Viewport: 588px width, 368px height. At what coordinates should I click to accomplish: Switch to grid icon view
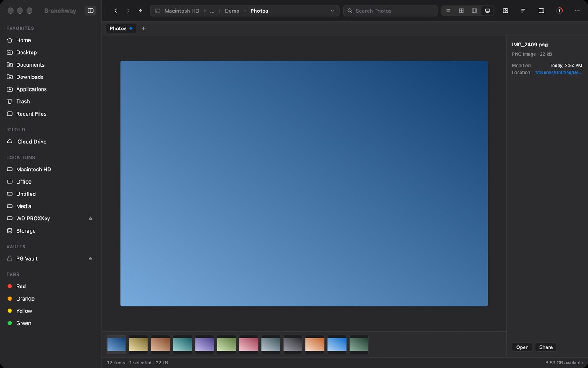click(x=461, y=11)
